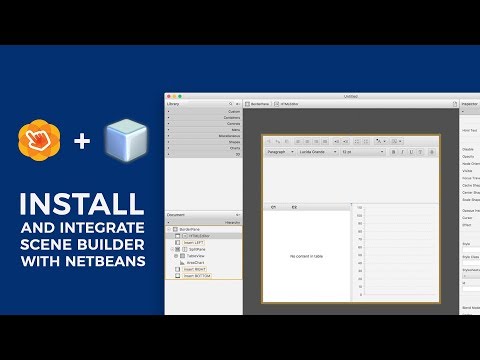Open the Lucida Grande font dropdown

[x=317, y=152]
